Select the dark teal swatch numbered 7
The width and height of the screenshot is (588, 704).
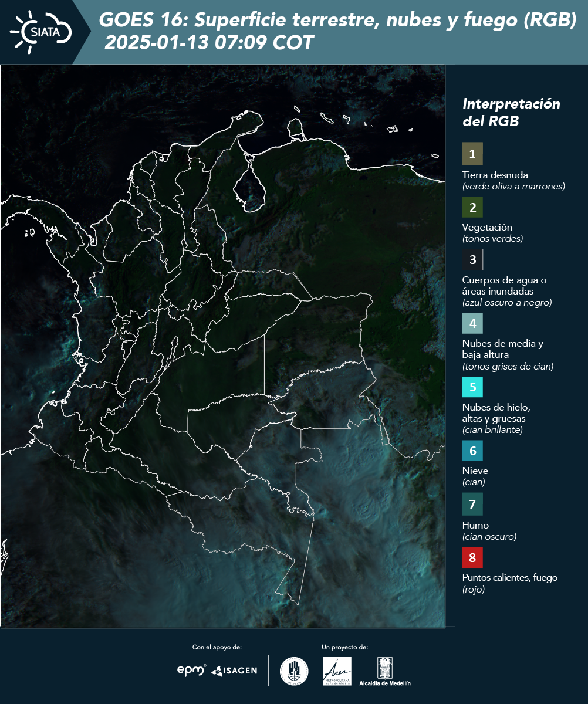pos(472,504)
